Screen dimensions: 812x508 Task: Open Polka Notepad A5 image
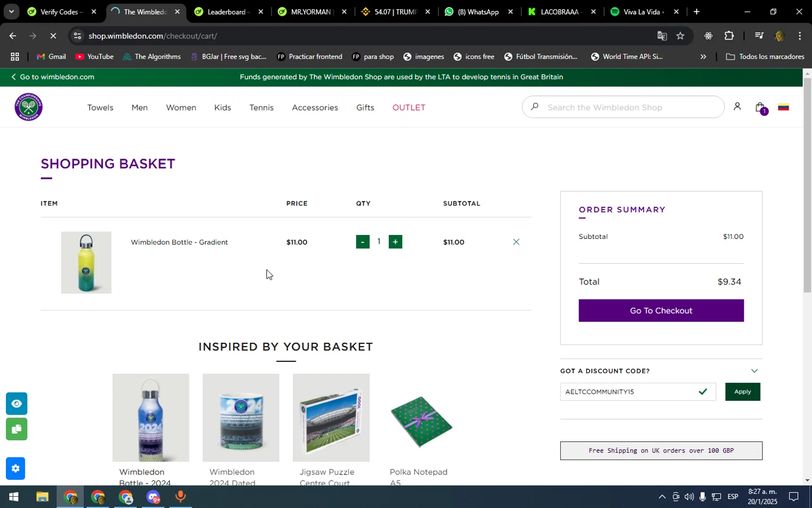(x=421, y=418)
